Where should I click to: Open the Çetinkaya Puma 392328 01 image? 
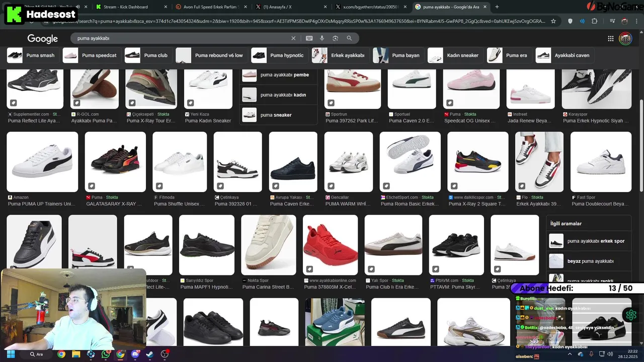tap(238, 162)
